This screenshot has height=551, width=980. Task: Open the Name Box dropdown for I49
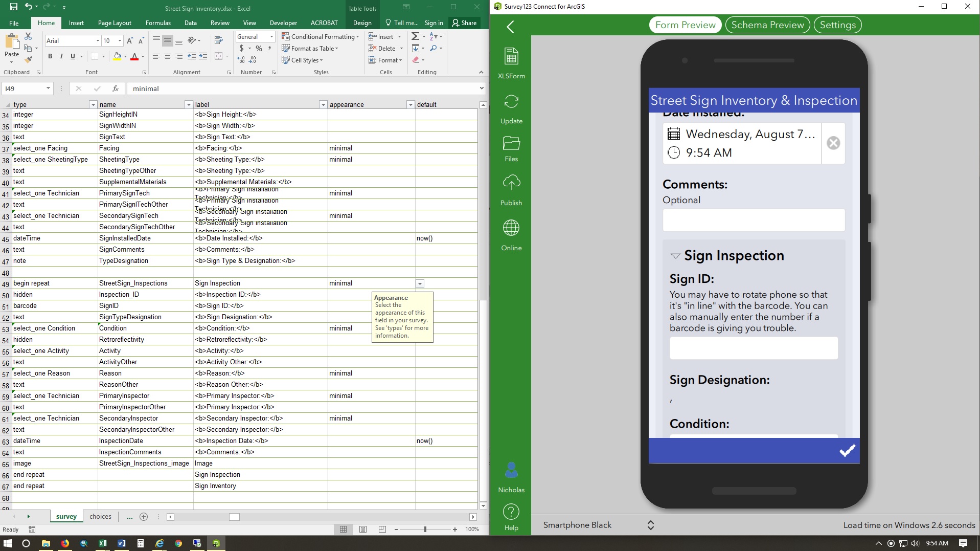click(x=48, y=89)
